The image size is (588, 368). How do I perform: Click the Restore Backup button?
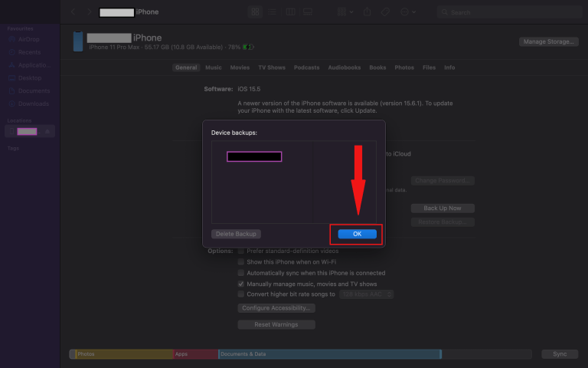[x=443, y=222]
